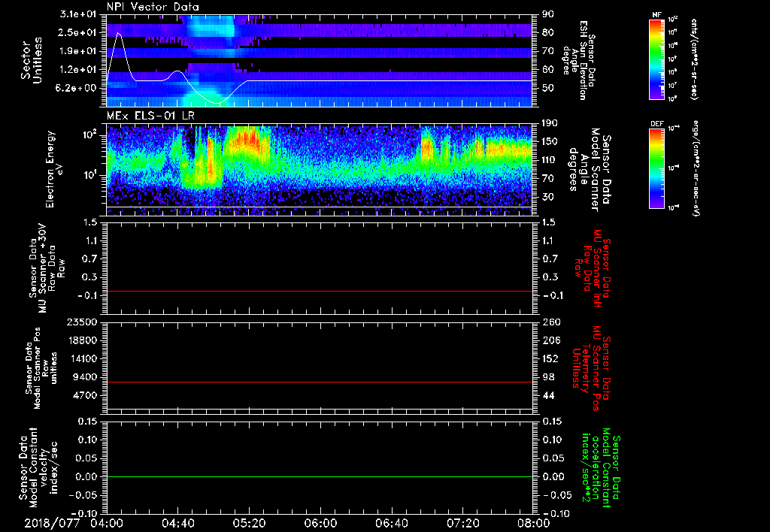Click the '1.2e+01' sector tick label
770x532 pixels.
point(77,70)
